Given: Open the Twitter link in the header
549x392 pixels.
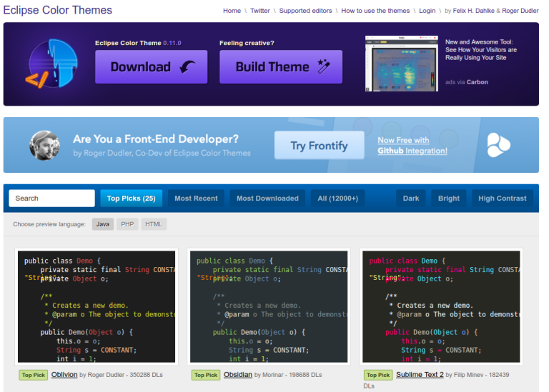Looking at the screenshot, I should [x=259, y=11].
